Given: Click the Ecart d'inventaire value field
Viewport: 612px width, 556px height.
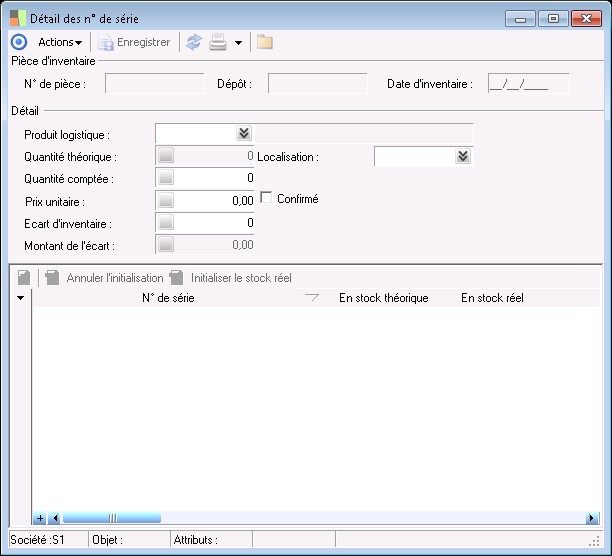Looking at the screenshot, I should click(x=214, y=223).
